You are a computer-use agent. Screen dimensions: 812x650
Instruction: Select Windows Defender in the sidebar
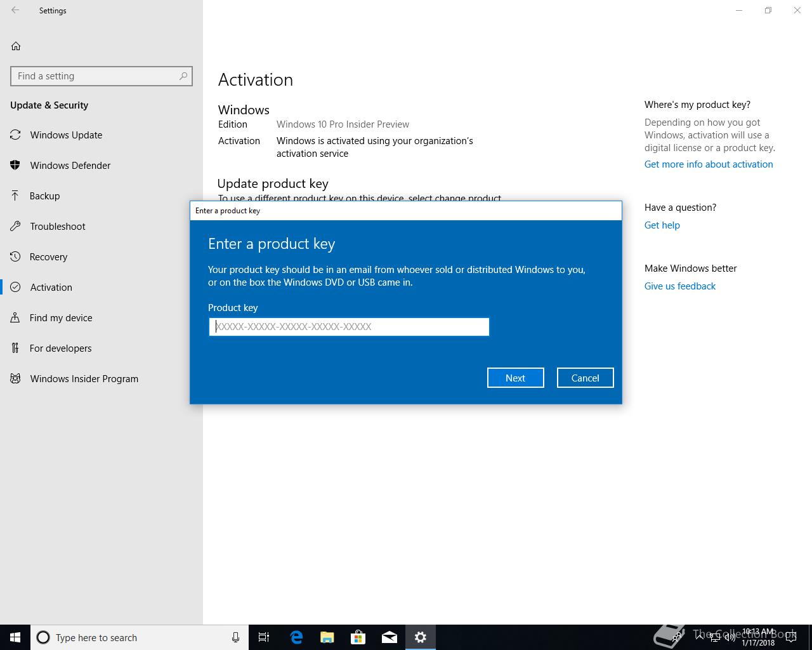[101, 165]
